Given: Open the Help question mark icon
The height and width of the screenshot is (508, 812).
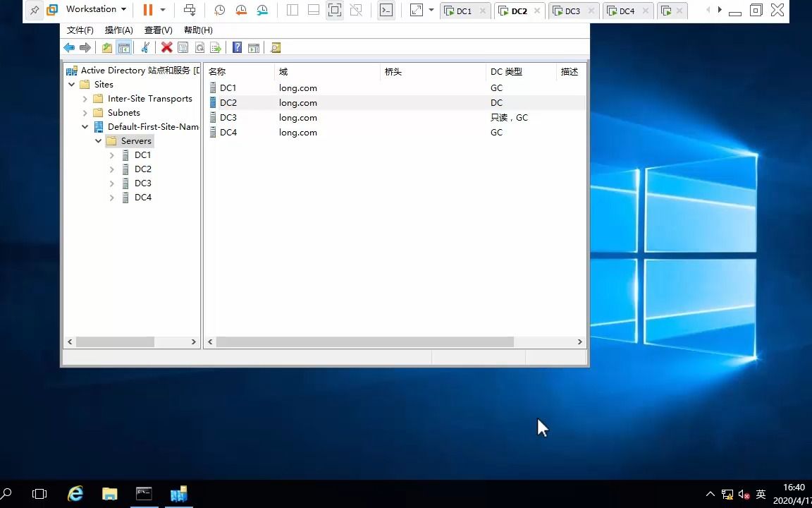Looking at the screenshot, I should point(237,48).
